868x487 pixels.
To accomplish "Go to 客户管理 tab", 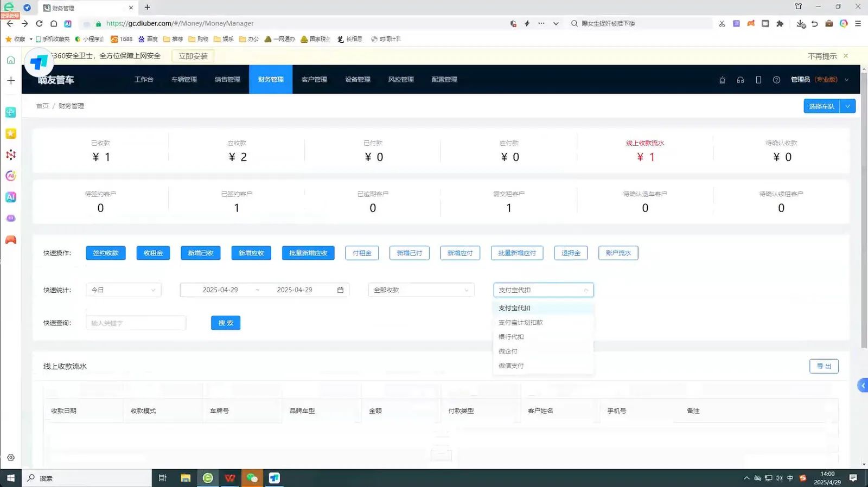I will click(314, 79).
